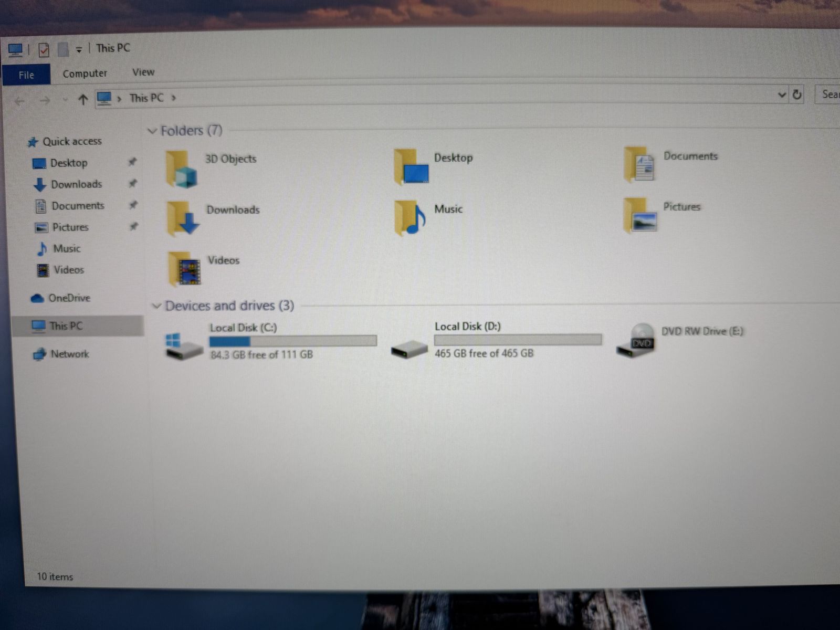The height and width of the screenshot is (630, 840).
Task: Open the File menu
Action: [x=26, y=75]
